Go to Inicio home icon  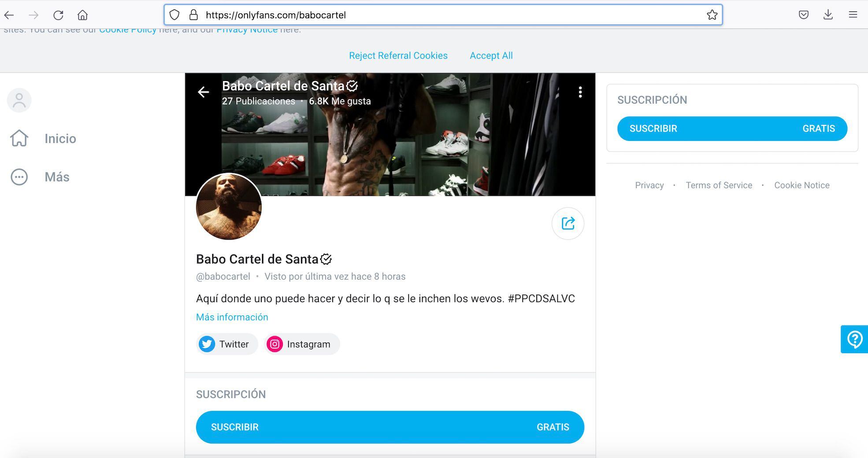click(x=19, y=138)
